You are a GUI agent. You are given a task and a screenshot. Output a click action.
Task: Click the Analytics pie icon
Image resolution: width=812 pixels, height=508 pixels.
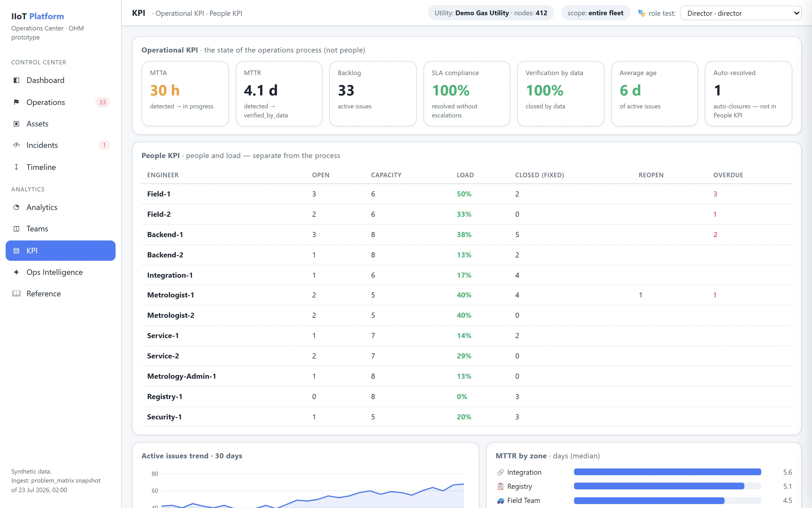[16, 207]
